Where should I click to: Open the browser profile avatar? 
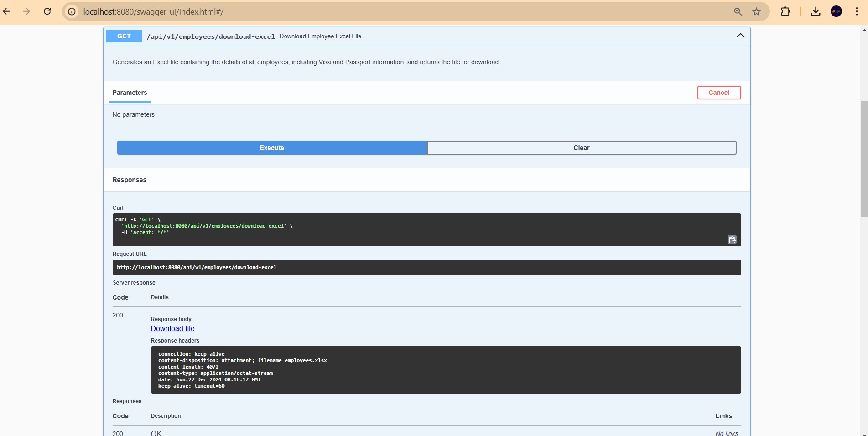click(x=836, y=11)
